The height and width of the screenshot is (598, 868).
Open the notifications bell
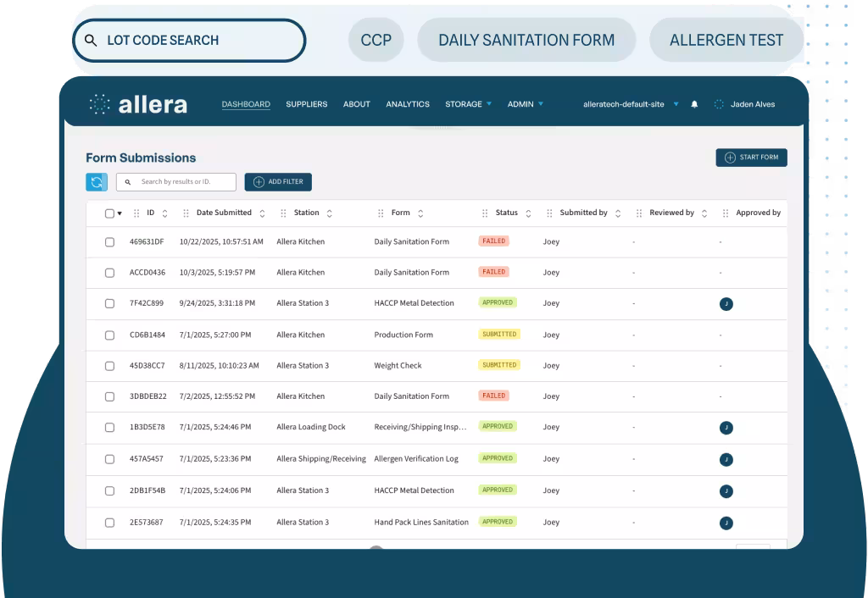pyautogui.click(x=694, y=104)
